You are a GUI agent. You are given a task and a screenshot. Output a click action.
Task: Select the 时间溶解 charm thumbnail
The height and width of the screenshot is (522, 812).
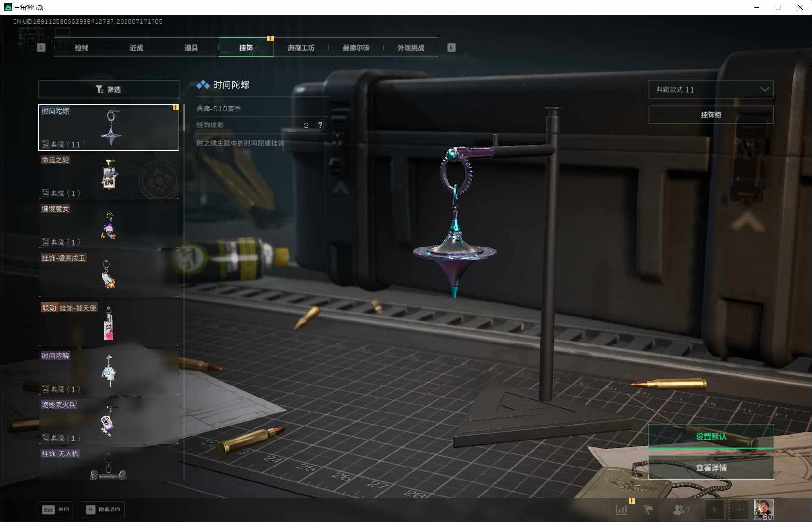[109, 372]
